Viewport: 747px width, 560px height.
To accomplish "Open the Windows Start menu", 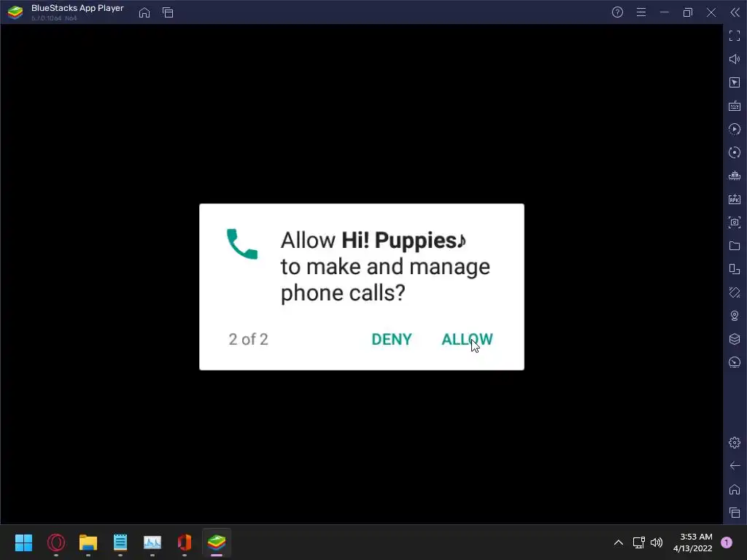I will [x=24, y=542].
